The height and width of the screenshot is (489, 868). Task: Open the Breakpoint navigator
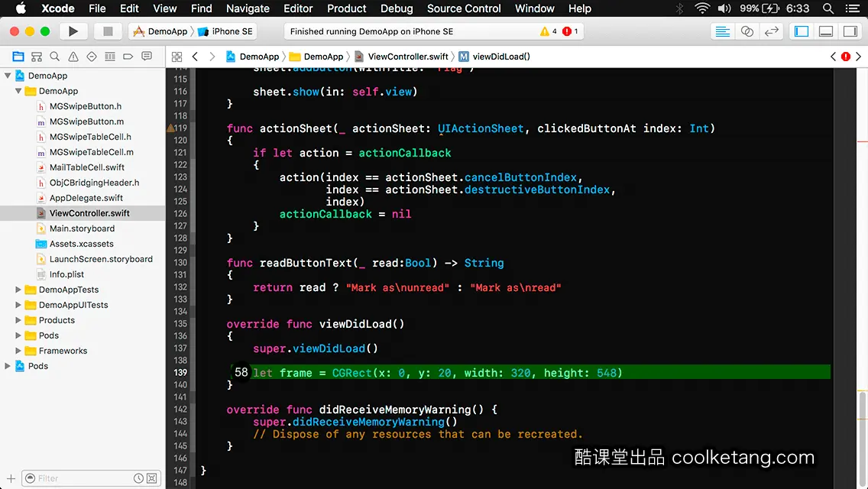(x=128, y=57)
